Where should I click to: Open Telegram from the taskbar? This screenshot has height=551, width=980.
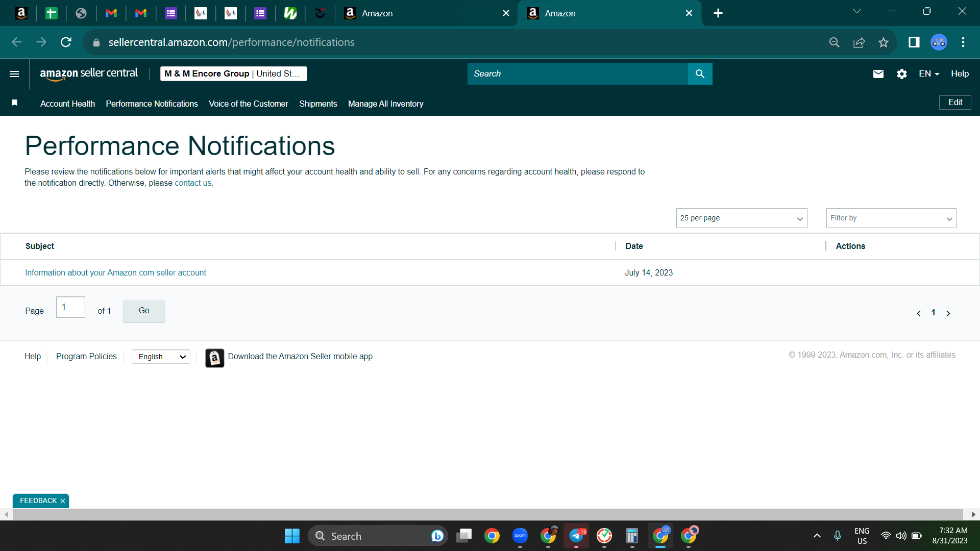pyautogui.click(x=576, y=536)
